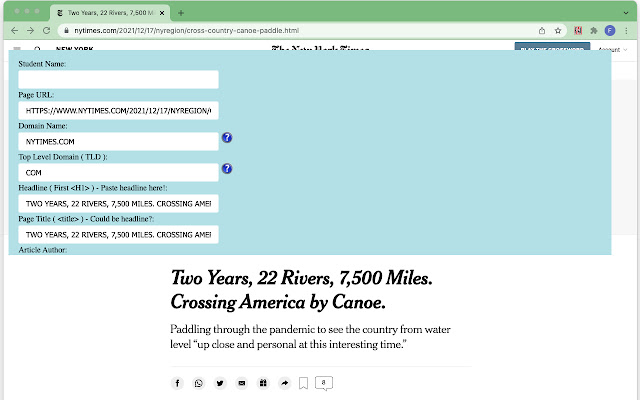Click the Domain Name field containing NYTIMES.COM
Viewport: 640px width, 400px height.
point(118,142)
